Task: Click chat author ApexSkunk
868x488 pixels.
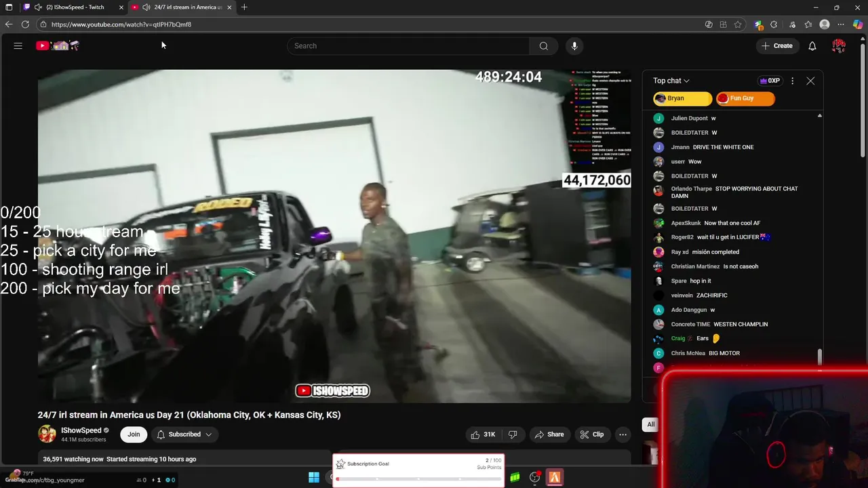Action: coord(686,223)
